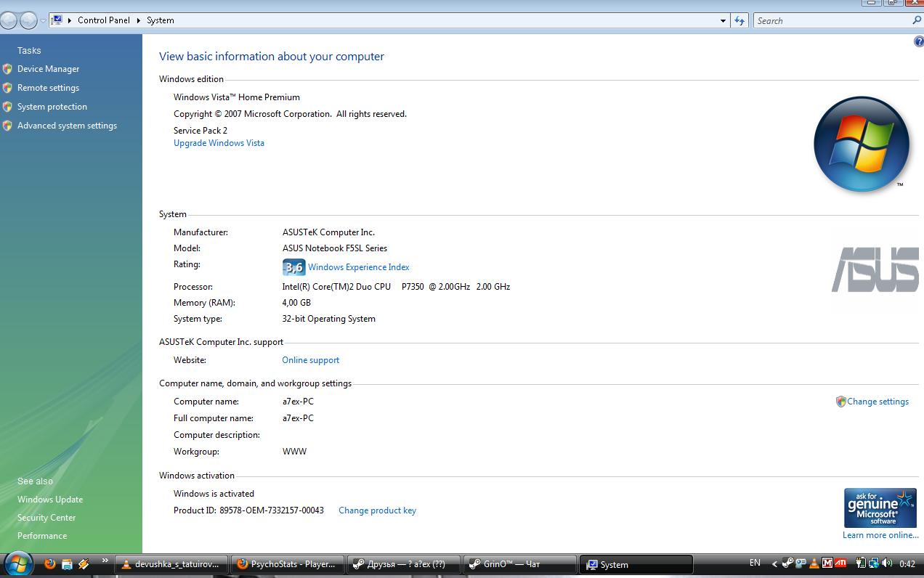
Task: Open the address bar history dropdown
Action: pyautogui.click(x=723, y=20)
